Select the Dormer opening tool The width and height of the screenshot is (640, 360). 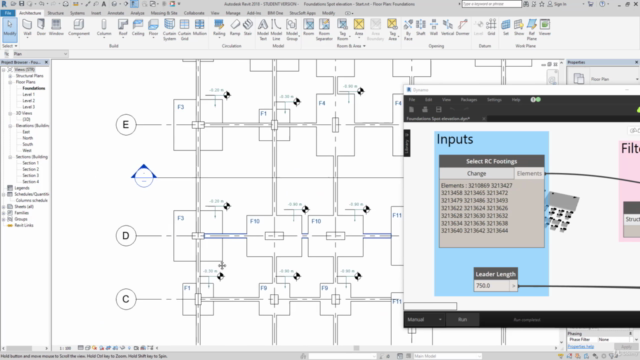pyautogui.click(x=462, y=27)
